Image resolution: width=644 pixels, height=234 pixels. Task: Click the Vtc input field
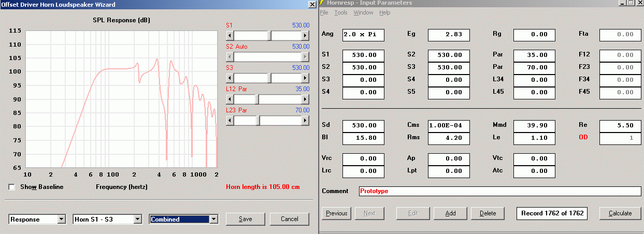[534, 158]
